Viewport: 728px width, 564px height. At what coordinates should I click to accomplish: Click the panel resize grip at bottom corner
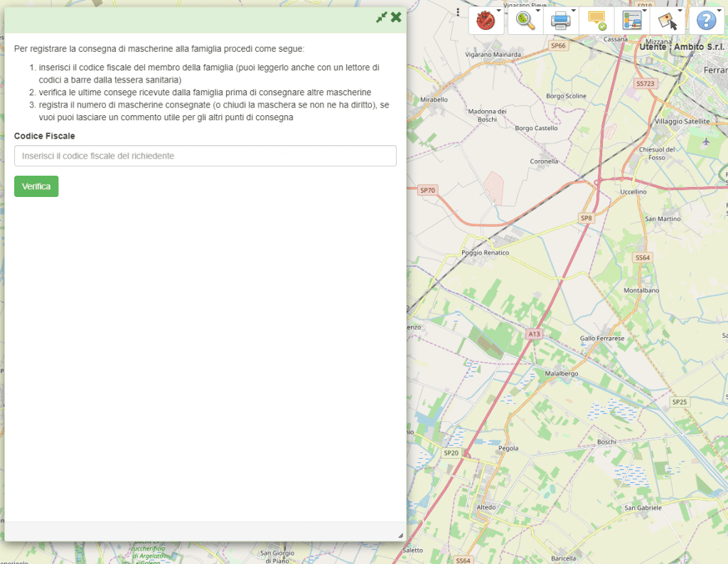click(x=400, y=535)
